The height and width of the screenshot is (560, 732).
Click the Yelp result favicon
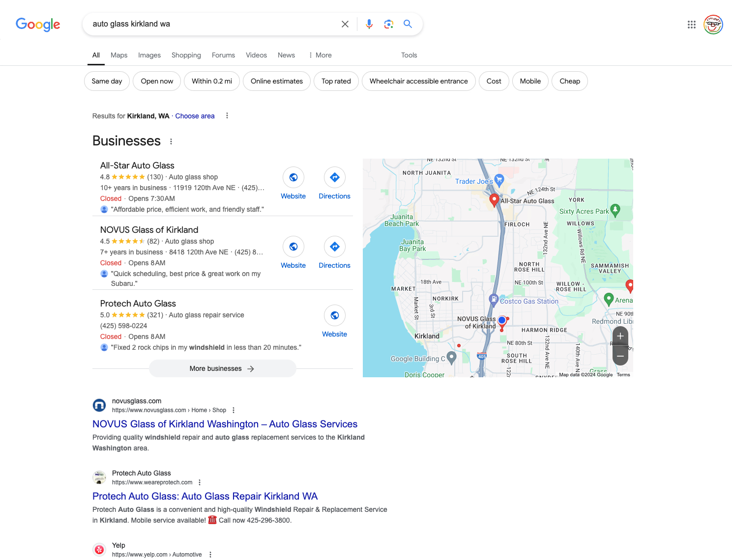(x=99, y=550)
